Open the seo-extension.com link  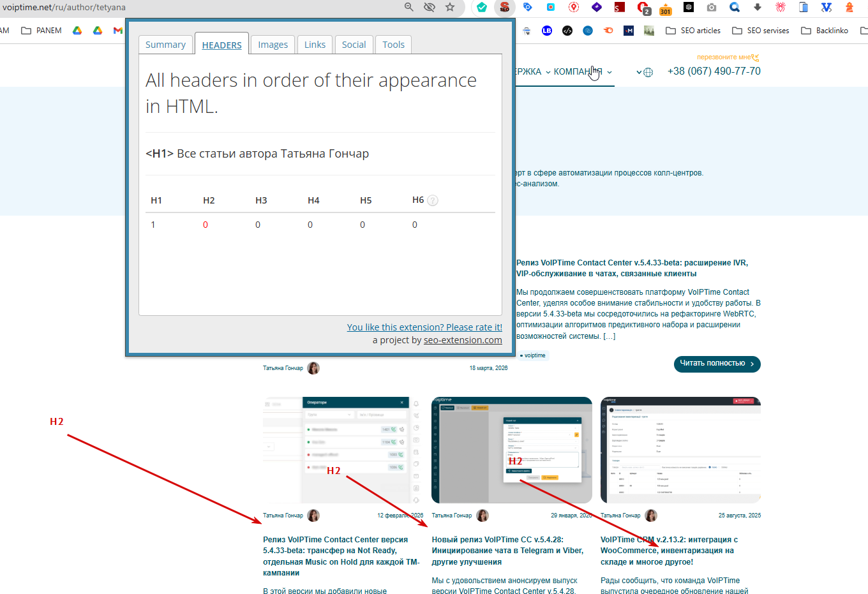coord(463,340)
